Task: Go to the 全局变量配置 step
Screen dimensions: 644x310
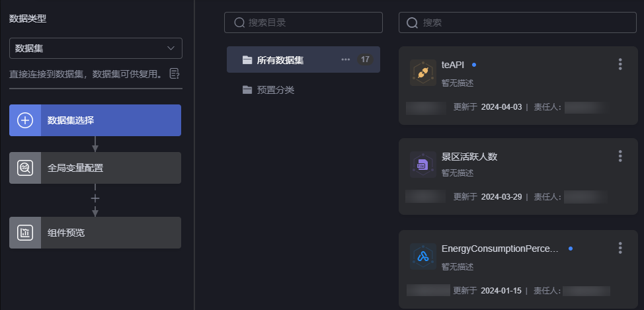Action: 95,168
